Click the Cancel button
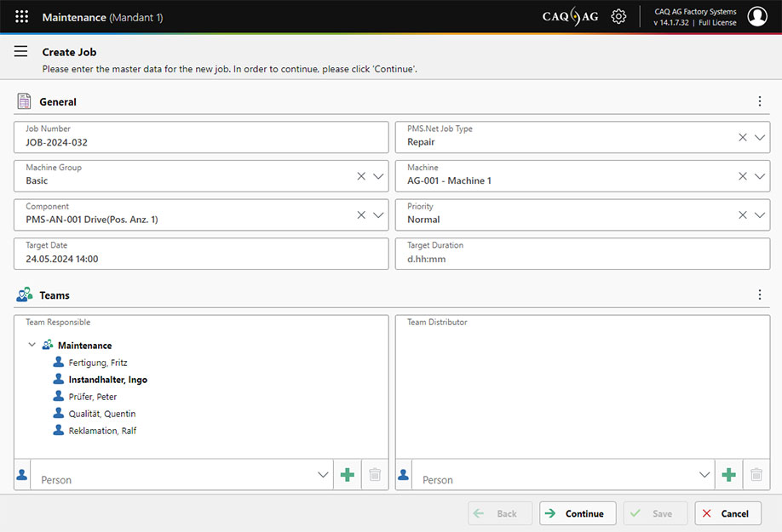This screenshot has width=782, height=532. coord(727,513)
